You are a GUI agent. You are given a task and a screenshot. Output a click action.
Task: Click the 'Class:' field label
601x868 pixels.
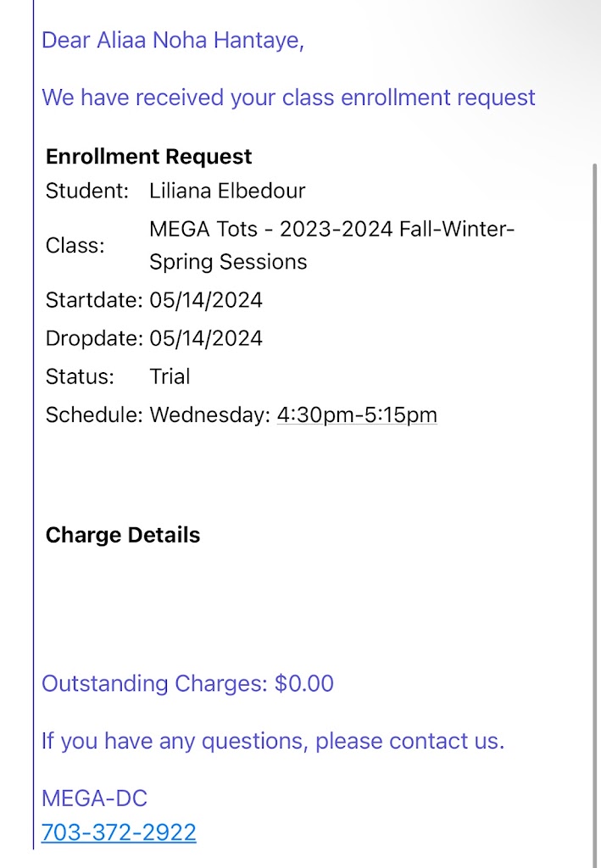[x=75, y=246]
